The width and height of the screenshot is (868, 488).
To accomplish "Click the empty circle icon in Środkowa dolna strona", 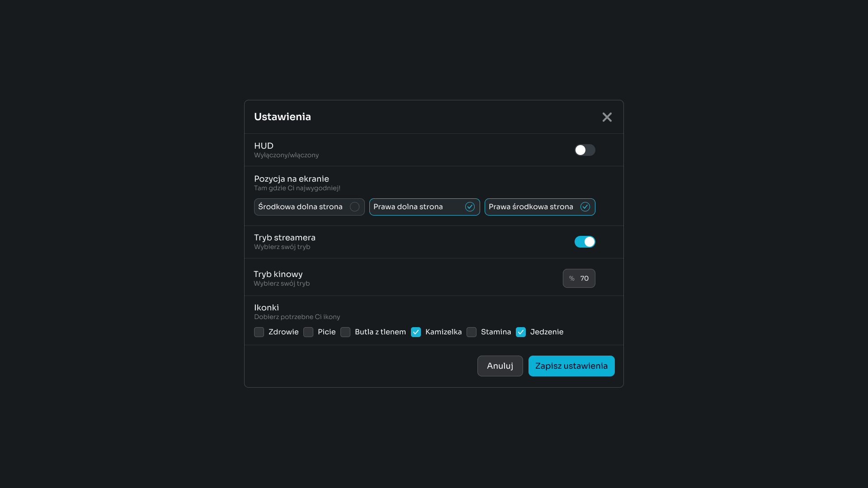I will (x=354, y=207).
